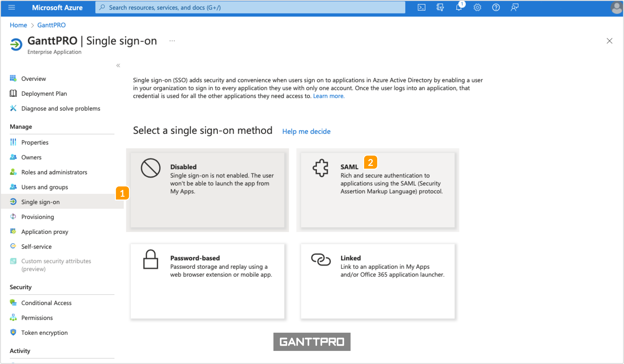Click the GanttPRO Single sign-on header icon

tap(16, 45)
